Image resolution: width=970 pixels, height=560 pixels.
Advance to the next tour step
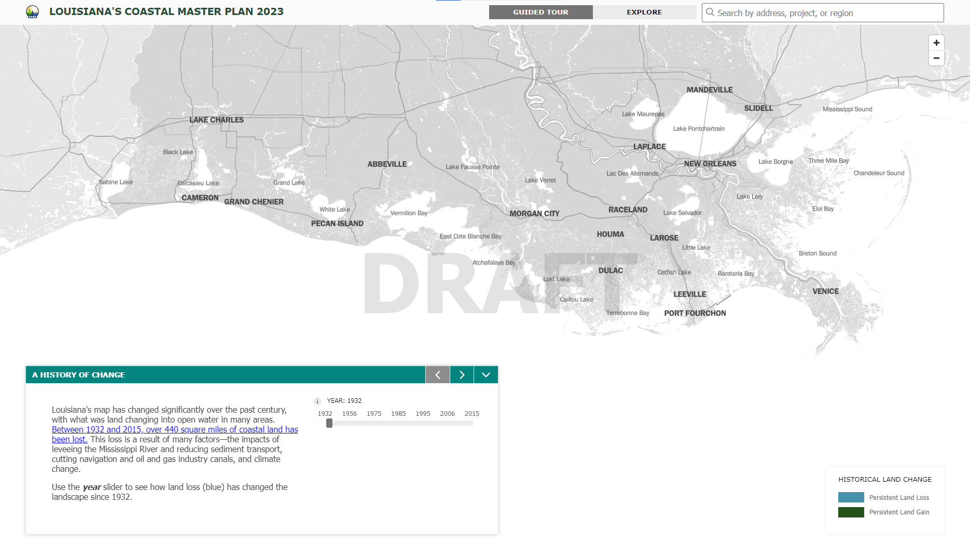pos(461,374)
